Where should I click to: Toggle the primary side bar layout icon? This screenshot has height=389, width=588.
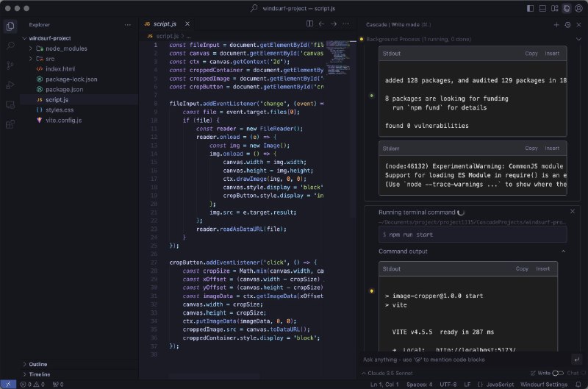530,8
